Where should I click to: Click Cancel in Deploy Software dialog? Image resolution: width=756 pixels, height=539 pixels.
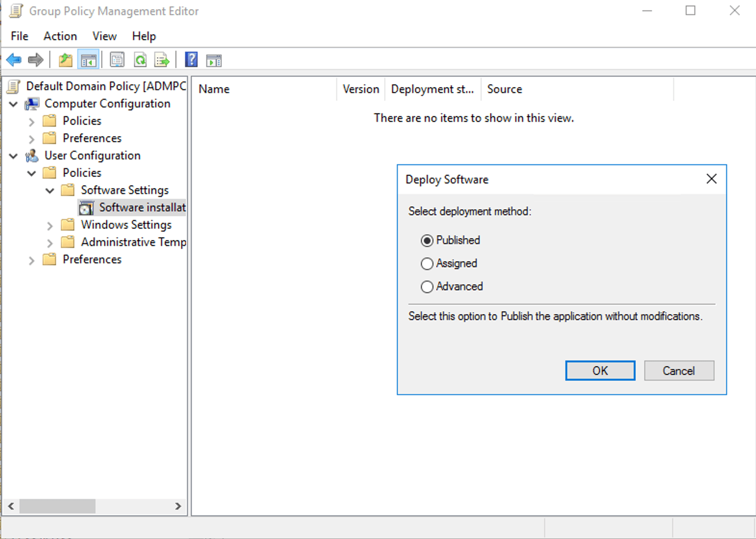679,371
